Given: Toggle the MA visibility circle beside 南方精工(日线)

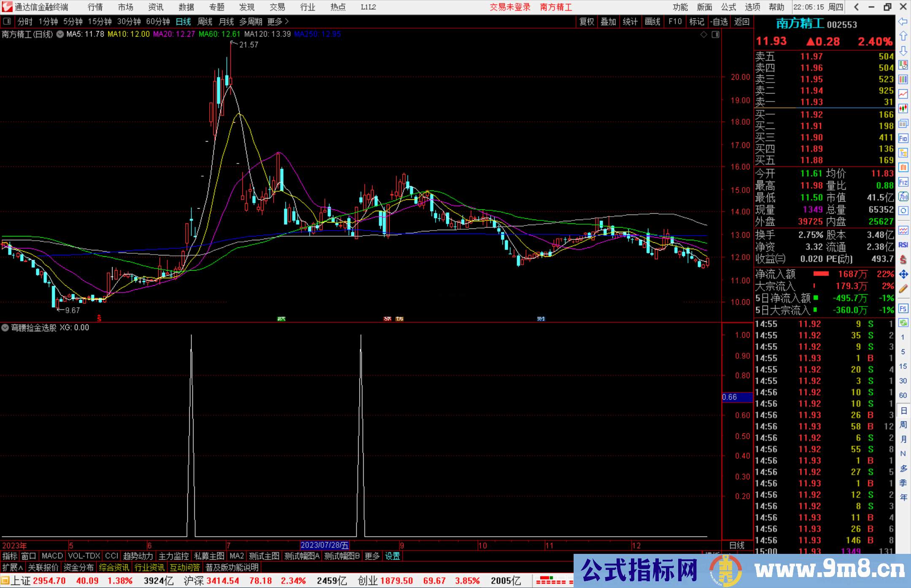Looking at the screenshot, I should tap(59, 35).
